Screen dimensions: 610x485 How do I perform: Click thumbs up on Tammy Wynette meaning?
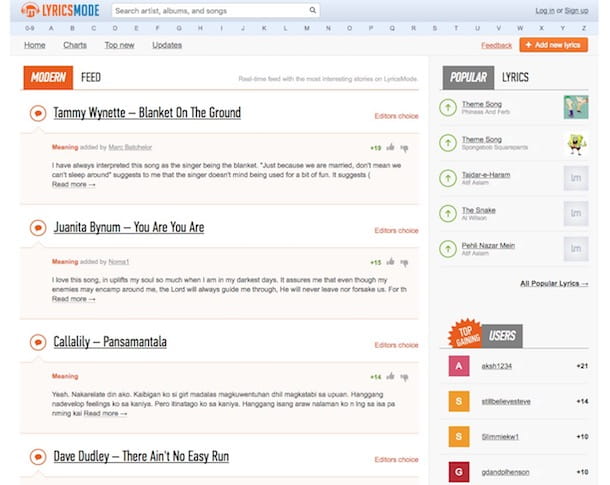click(x=390, y=147)
